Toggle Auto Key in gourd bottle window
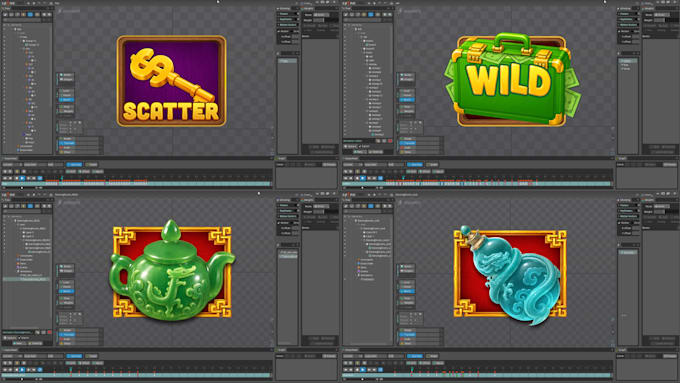Image resolution: width=680 pixels, height=383 pixels. click(x=415, y=356)
